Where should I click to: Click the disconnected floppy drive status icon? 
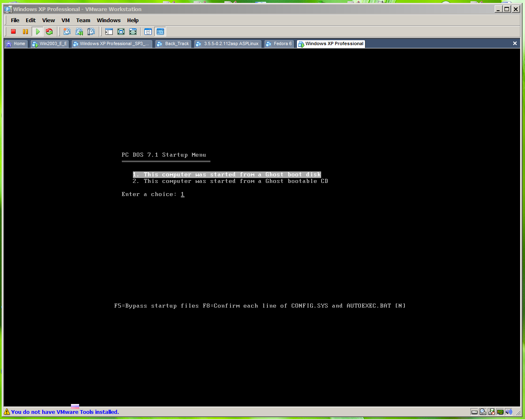pos(492,412)
